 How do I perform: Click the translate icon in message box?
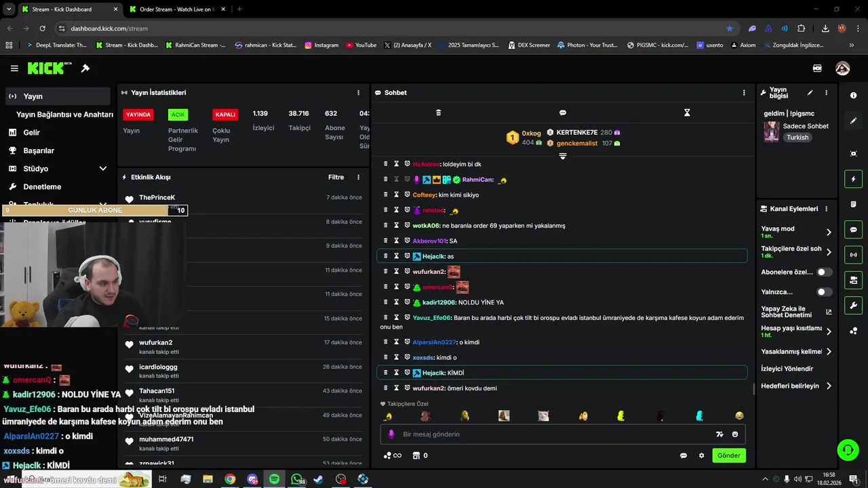(719, 434)
